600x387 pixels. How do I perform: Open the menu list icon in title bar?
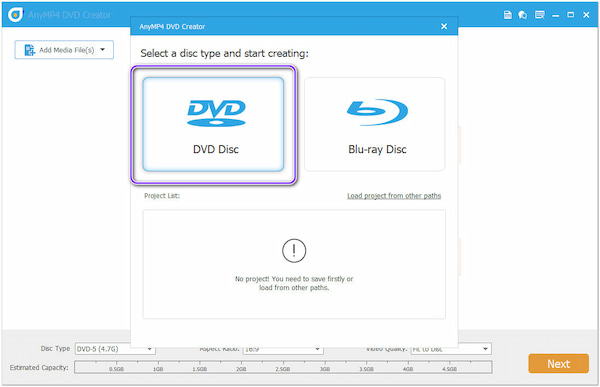pos(540,15)
